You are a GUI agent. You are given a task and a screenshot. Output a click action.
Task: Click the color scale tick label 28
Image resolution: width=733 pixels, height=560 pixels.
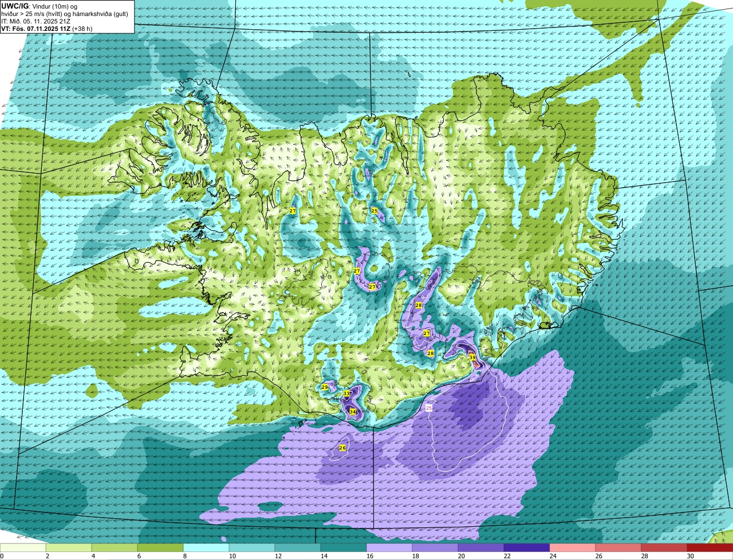pos(644,556)
